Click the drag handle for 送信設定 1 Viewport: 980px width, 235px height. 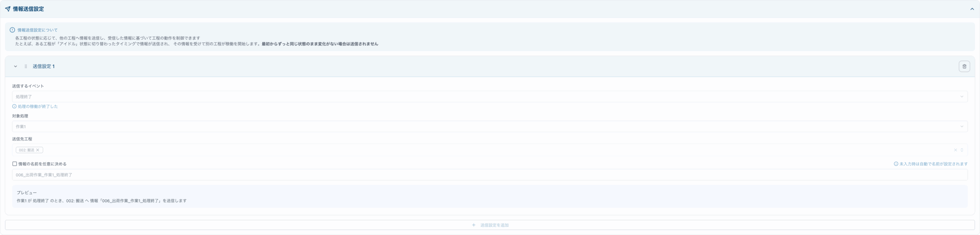point(26,66)
